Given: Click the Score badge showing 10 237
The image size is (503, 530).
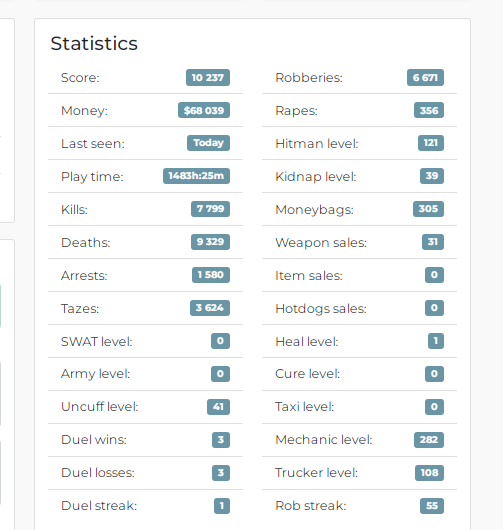Looking at the screenshot, I should (208, 77).
